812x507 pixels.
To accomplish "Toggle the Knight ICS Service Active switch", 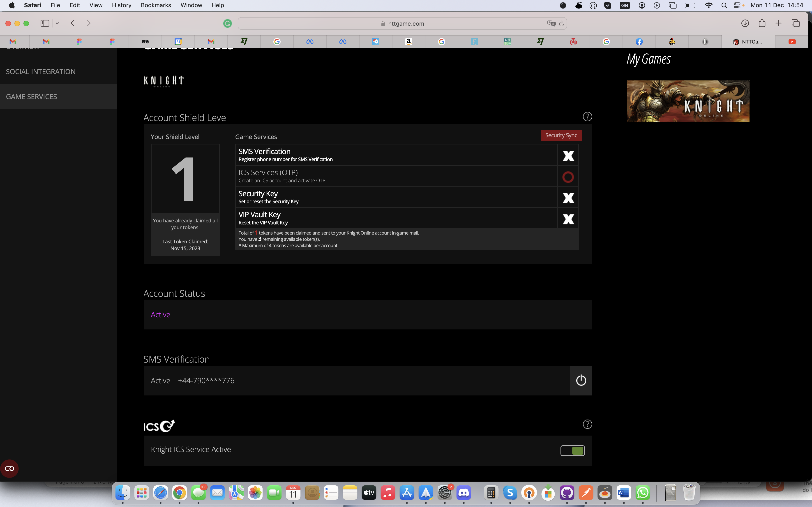I will (x=572, y=450).
